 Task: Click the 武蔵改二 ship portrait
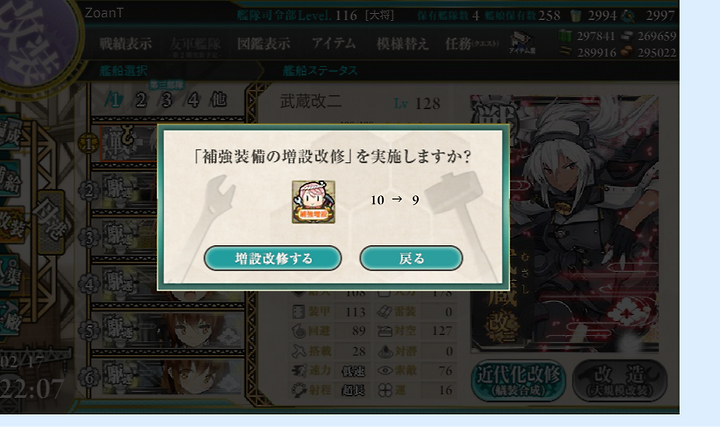564,224
